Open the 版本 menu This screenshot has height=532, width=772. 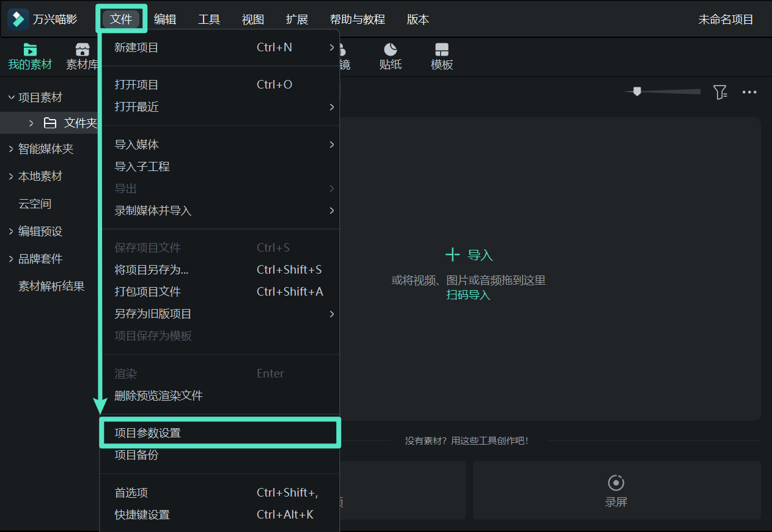pyautogui.click(x=418, y=20)
